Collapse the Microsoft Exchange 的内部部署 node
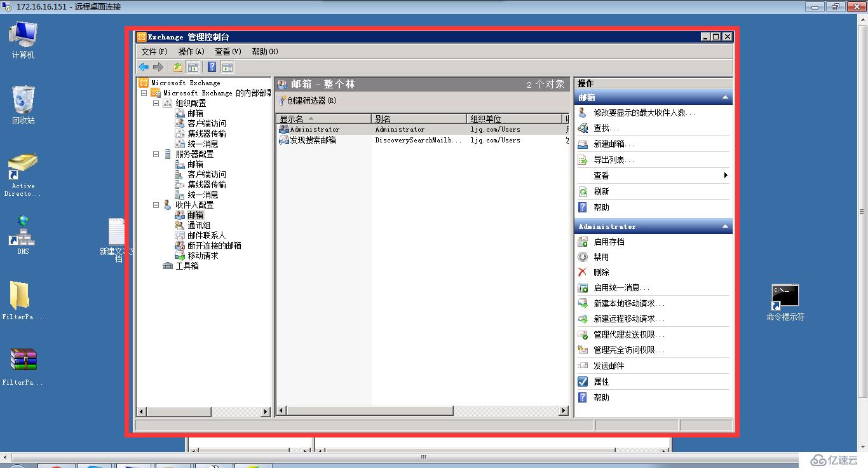 [144, 93]
